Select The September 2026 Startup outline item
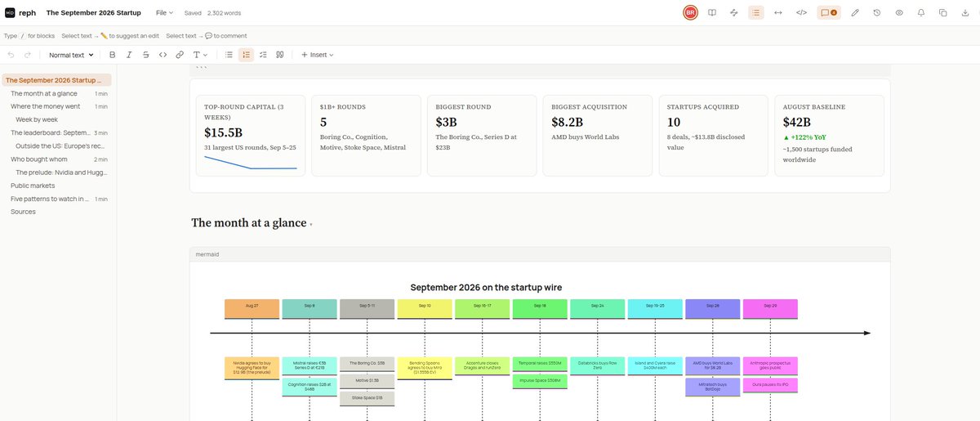The height and width of the screenshot is (421, 980). pyautogui.click(x=56, y=80)
